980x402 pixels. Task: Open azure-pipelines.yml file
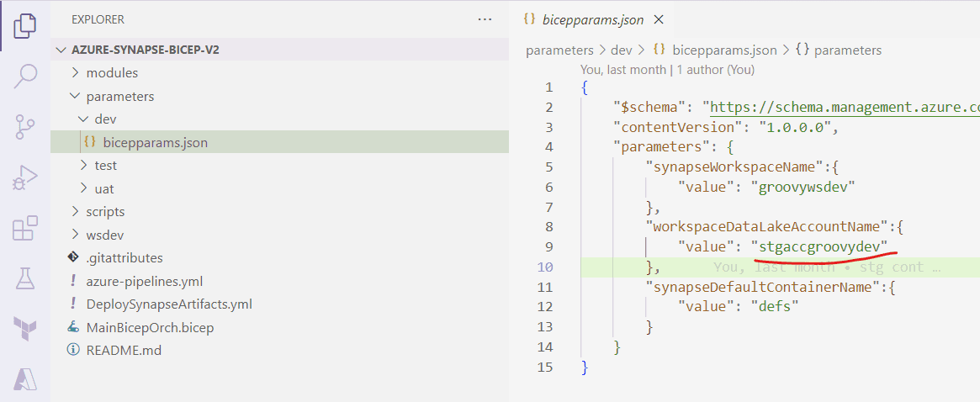(144, 281)
